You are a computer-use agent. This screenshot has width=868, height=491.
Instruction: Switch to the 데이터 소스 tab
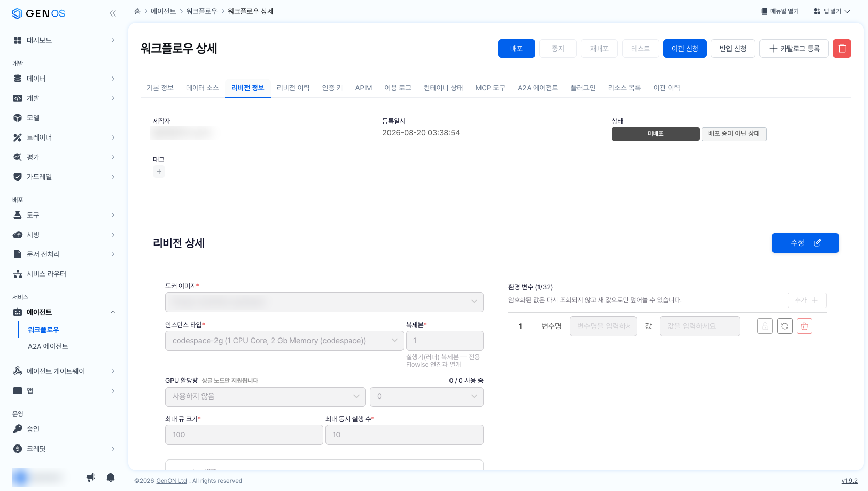tap(203, 88)
